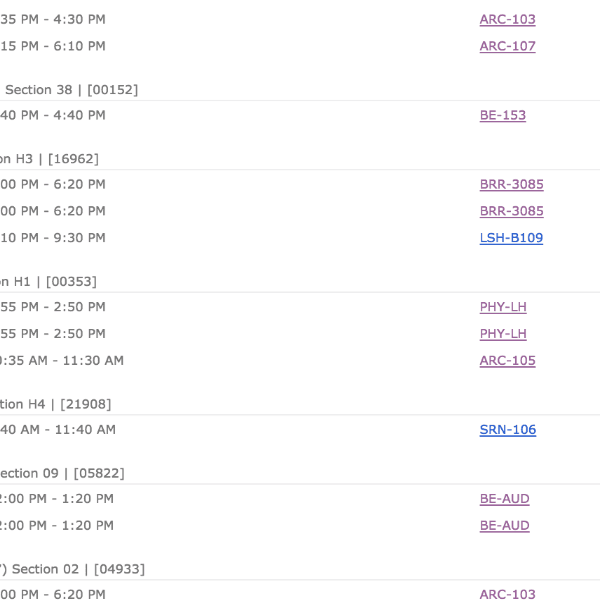
Task: Select the Section 02 [04933] heading
Action: [x=72, y=569]
